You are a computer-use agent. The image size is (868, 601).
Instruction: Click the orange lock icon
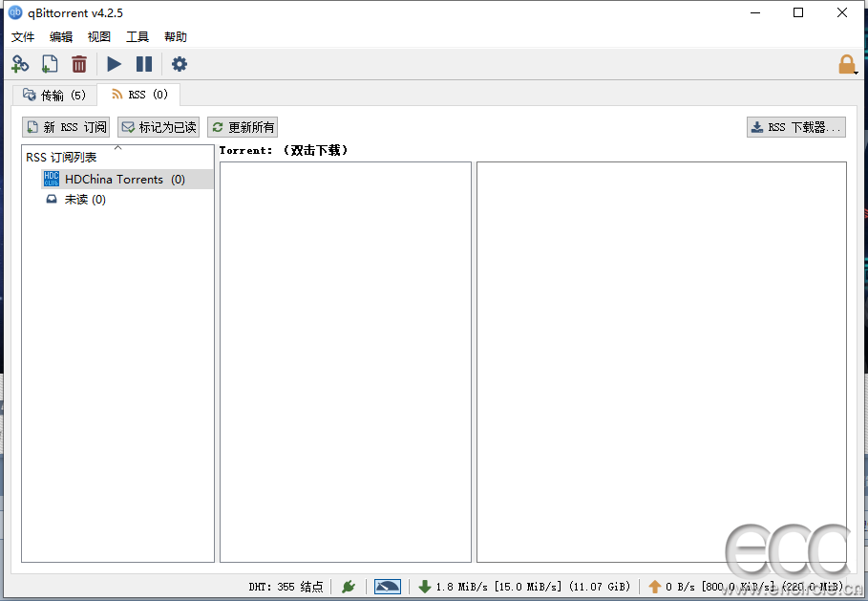pos(847,64)
